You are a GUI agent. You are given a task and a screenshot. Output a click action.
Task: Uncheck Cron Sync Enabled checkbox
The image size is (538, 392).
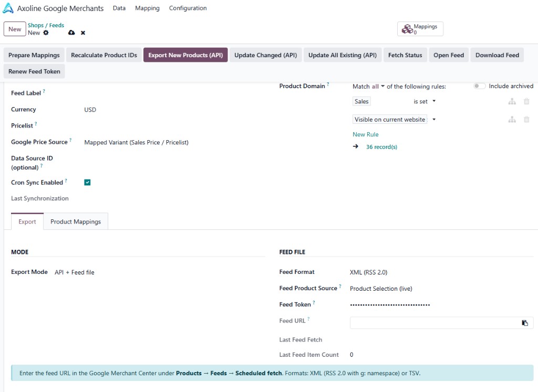pyautogui.click(x=87, y=182)
